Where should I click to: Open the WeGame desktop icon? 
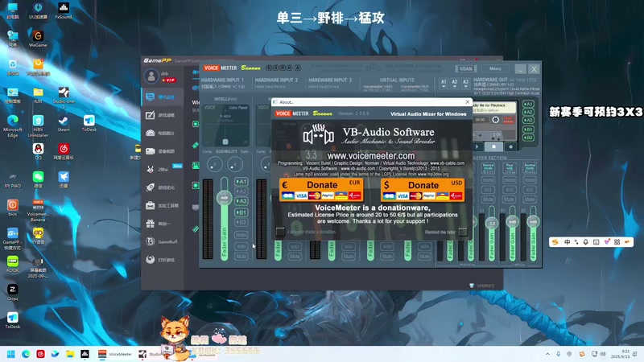tap(38, 39)
